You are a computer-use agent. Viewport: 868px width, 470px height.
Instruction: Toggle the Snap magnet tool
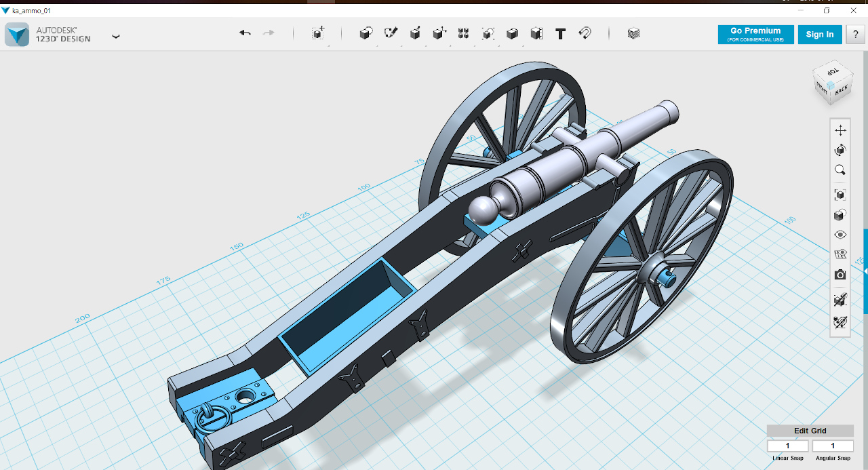point(585,33)
